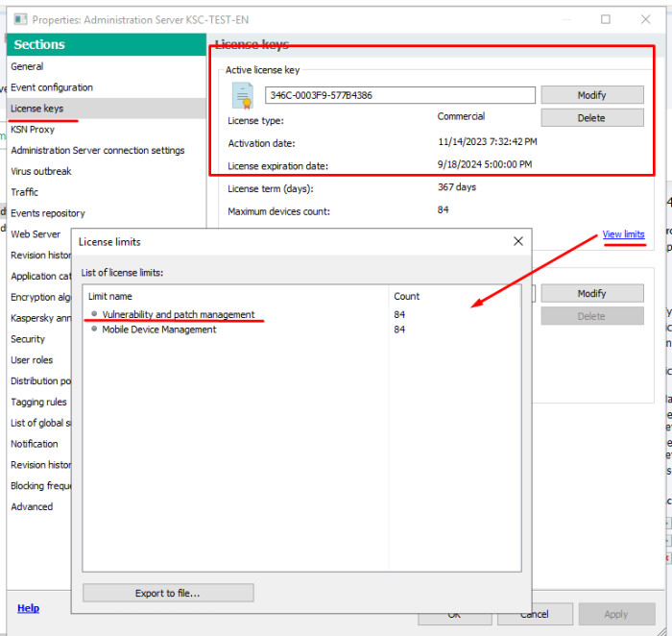This screenshot has height=636, width=672.
Task: Click the Mobile Device Management bullet icon
Action: pyautogui.click(x=94, y=329)
